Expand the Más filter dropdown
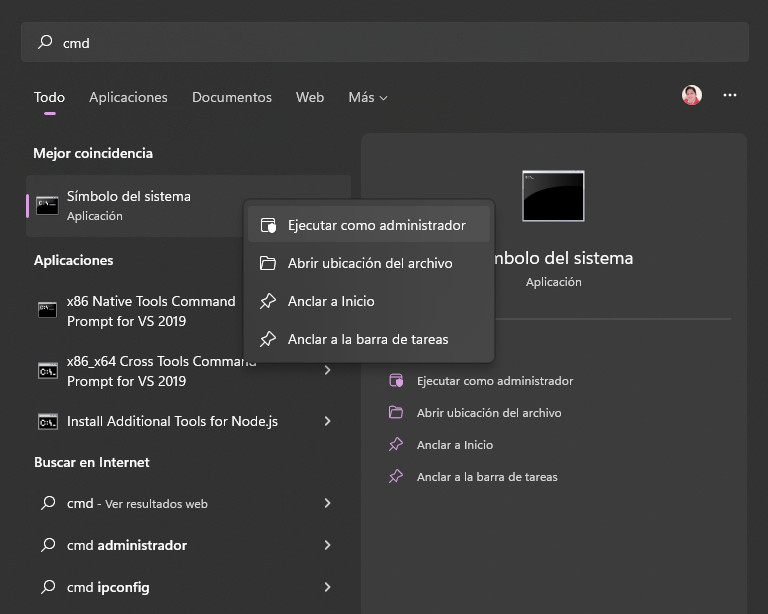Image resolution: width=768 pixels, height=614 pixels. click(367, 97)
